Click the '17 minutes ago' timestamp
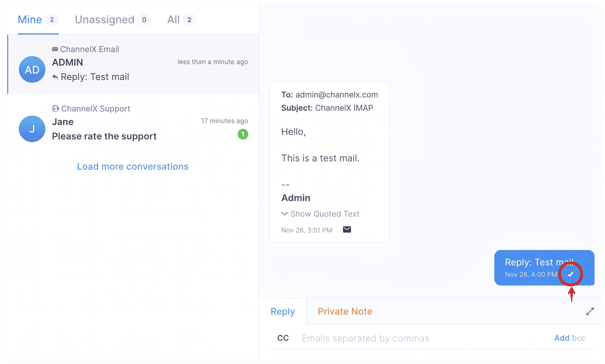 (224, 121)
